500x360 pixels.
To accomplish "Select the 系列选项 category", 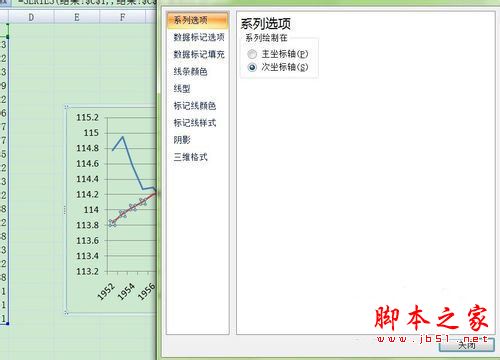I will coord(197,20).
